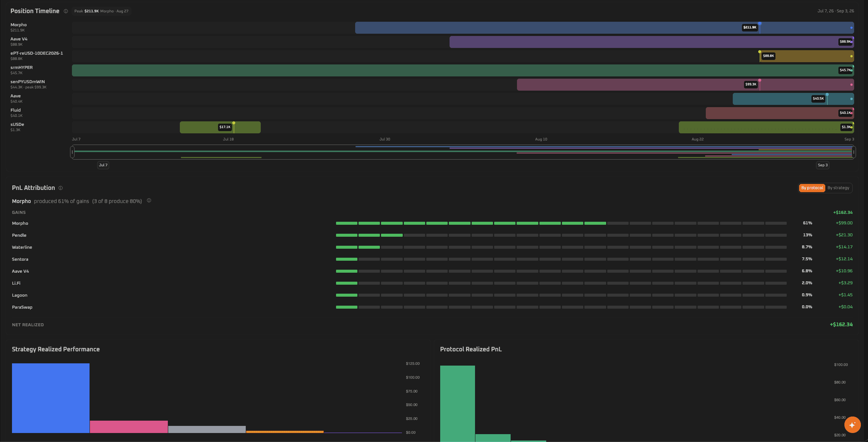This screenshot has width=868, height=442.
Task: Click the Morpho row label in Position Timeline
Action: tap(19, 25)
